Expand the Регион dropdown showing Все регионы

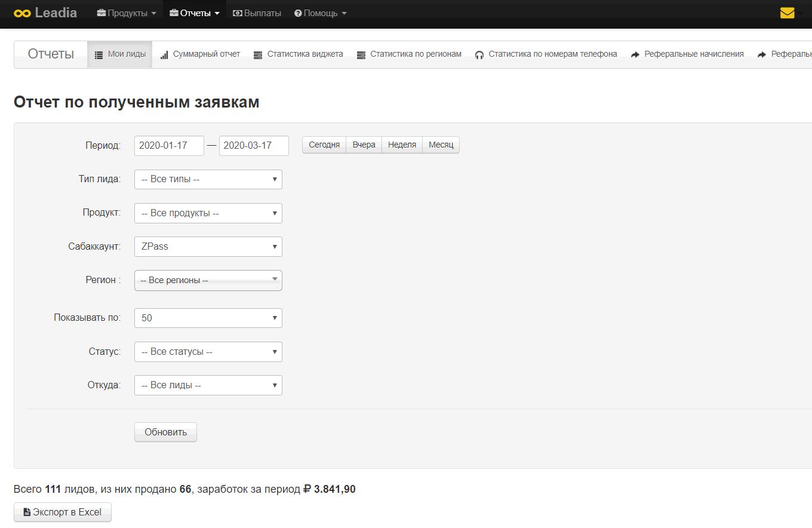pyautogui.click(x=208, y=280)
